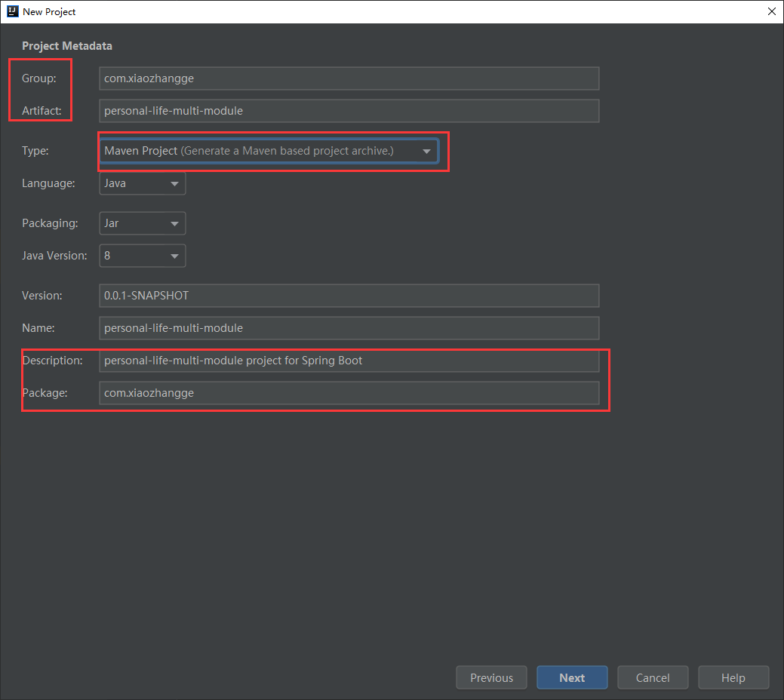The image size is (784, 700).
Task: Cancel the new project wizard
Action: point(653,677)
